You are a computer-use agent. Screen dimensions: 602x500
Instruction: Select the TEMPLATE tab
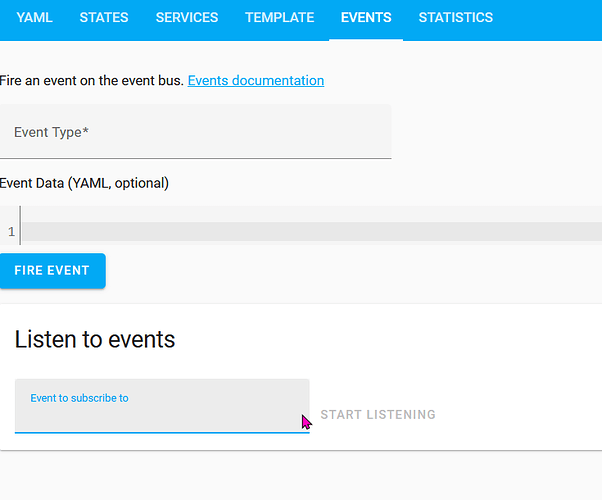pyautogui.click(x=279, y=18)
